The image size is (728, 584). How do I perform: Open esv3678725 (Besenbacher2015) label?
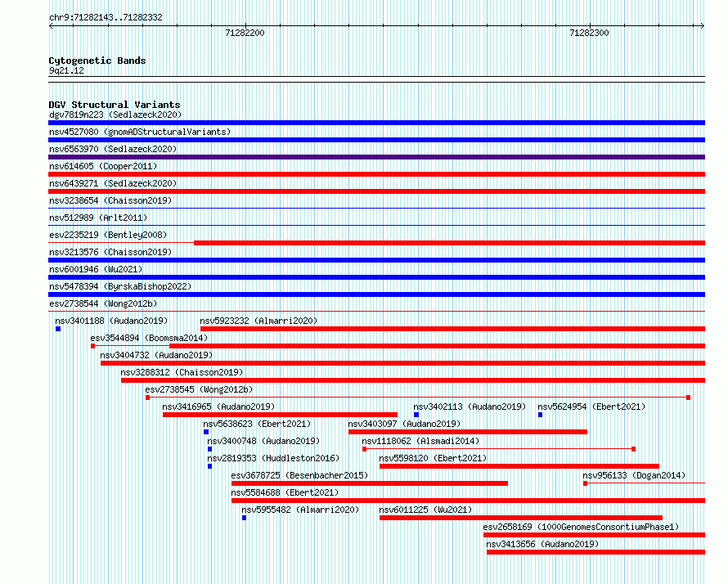(299, 475)
